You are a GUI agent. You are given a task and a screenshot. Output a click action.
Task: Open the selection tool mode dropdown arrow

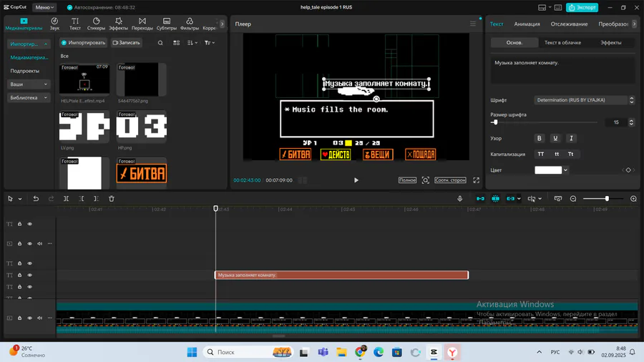point(20,199)
